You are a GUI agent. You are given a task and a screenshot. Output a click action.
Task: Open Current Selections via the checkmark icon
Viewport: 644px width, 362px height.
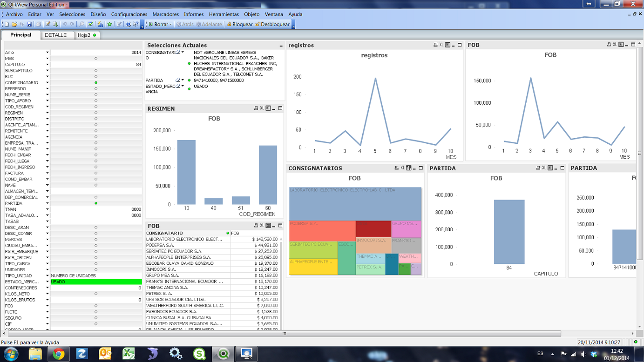click(x=90, y=24)
